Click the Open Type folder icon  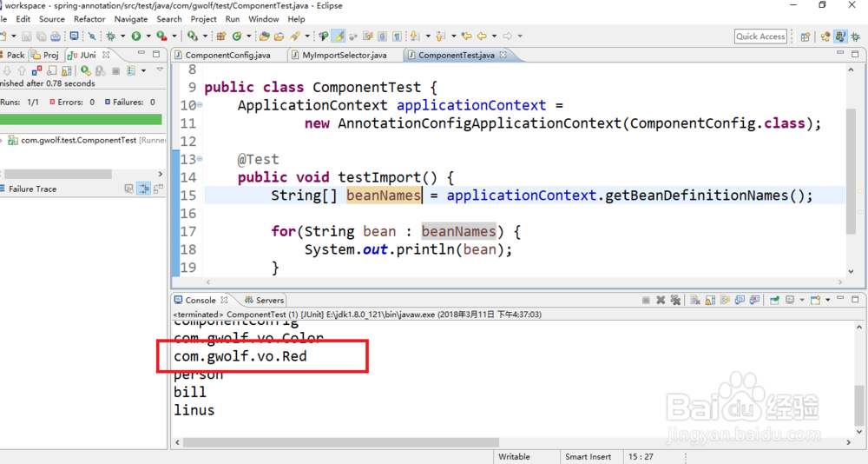264,36
